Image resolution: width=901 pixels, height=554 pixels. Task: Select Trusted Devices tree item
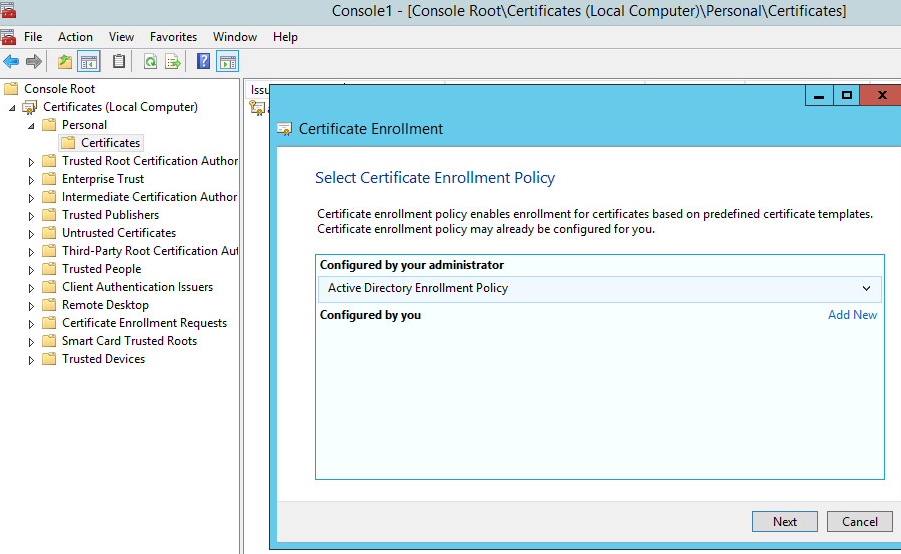click(x=103, y=359)
